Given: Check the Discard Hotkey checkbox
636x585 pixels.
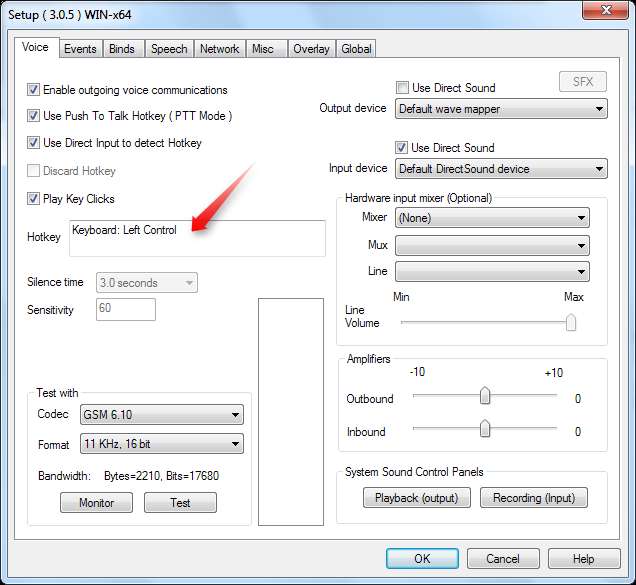Looking at the screenshot, I should (33, 171).
